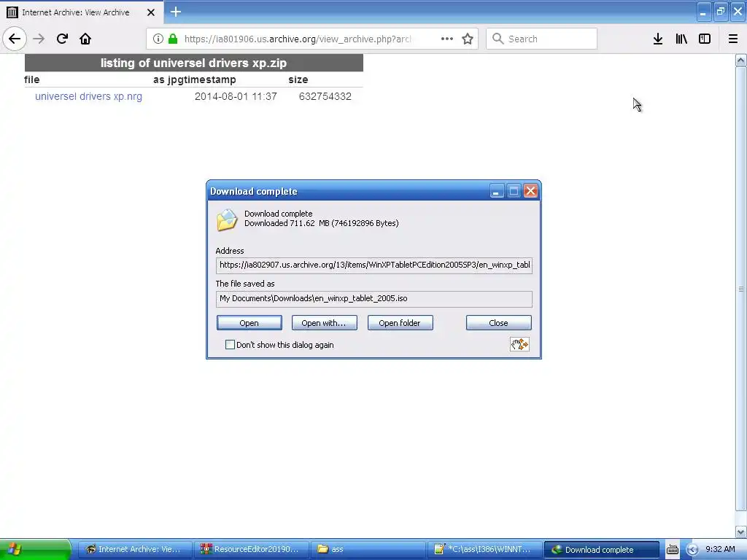Open the Firefox downloads arrow
This screenshot has width=747, height=560.
pos(657,39)
